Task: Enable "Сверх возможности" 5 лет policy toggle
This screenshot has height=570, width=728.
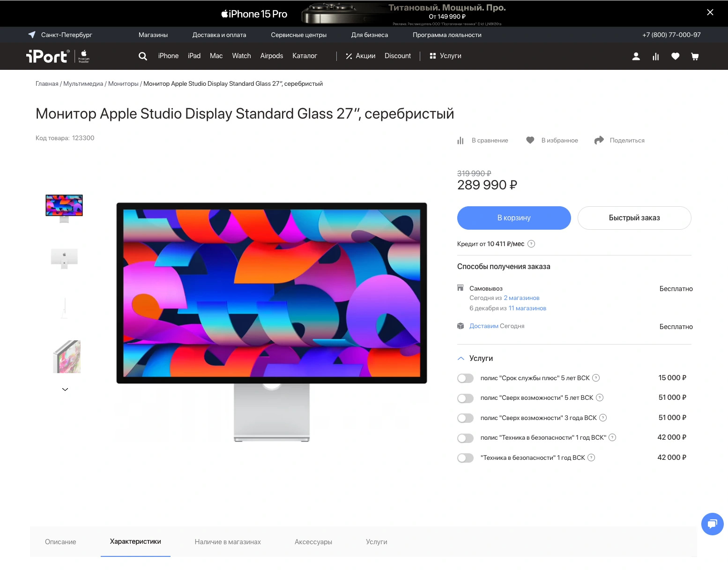Action: click(x=465, y=398)
